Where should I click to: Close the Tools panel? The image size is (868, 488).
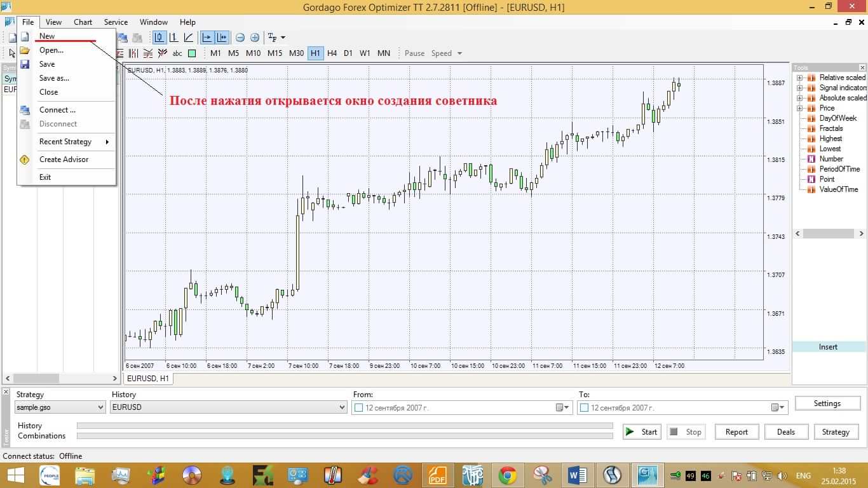(x=862, y=67)
